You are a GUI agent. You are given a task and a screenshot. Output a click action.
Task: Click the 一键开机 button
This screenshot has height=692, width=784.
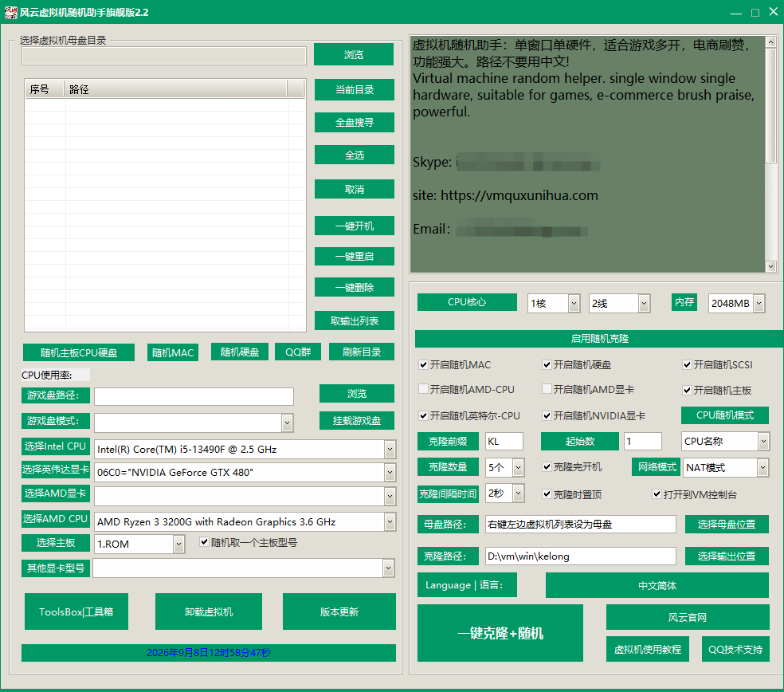click(x=354, y=226)
